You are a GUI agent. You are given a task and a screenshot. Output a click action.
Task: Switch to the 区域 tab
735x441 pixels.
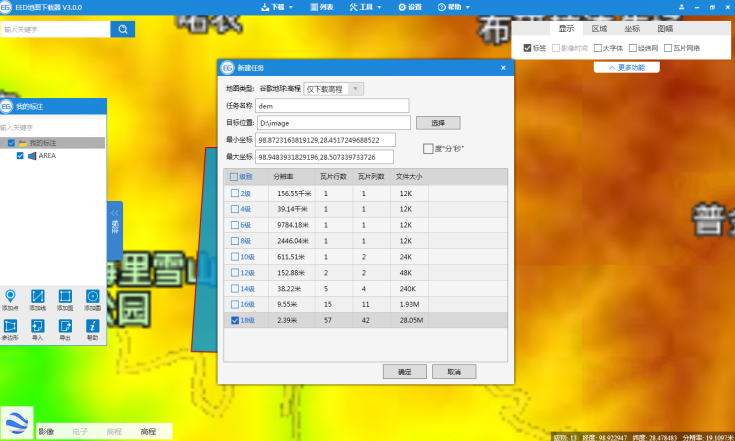[599, 29]
